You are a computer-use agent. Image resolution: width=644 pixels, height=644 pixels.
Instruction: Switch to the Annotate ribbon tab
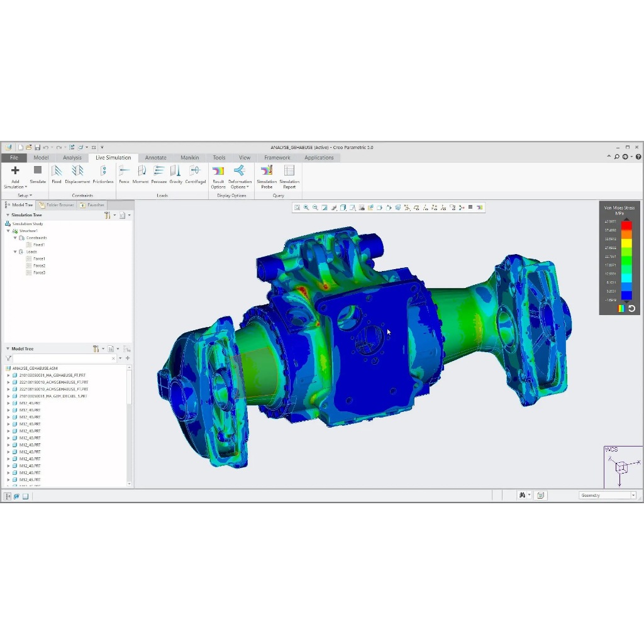(156, 158)
